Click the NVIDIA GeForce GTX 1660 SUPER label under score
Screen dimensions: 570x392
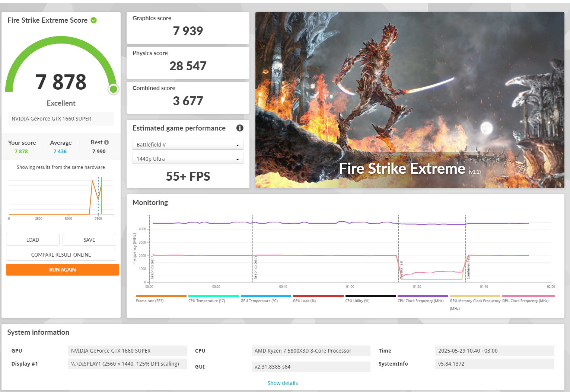click(x=61, y=119)
